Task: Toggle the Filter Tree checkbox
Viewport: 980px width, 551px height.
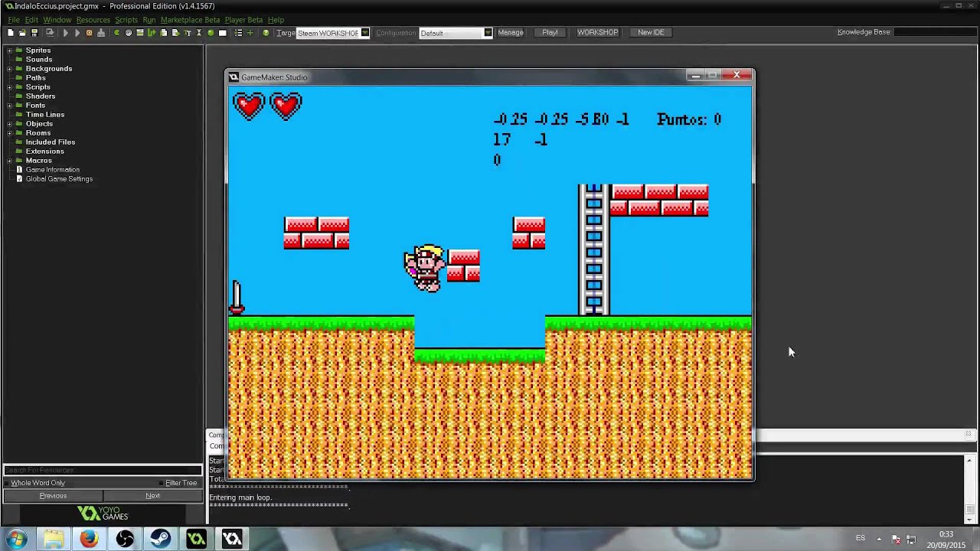Action: [x=161, y=483]
